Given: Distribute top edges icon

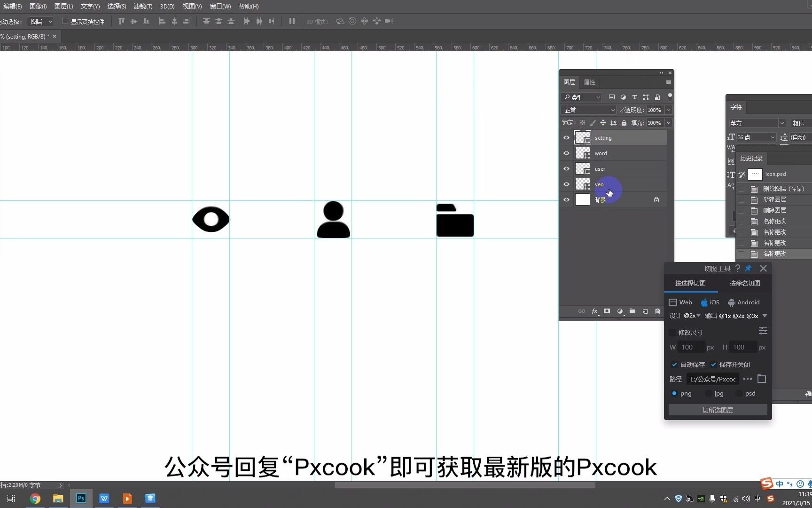Looking at the screenshot, I should click(206, 21).
